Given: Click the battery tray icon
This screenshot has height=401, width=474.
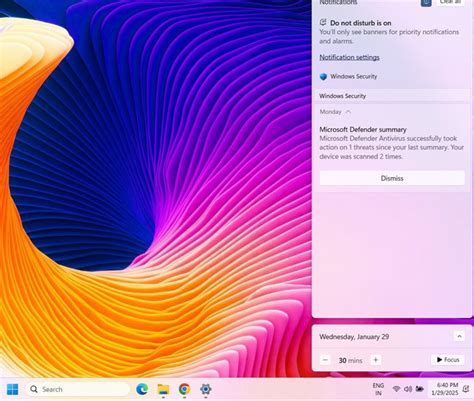Looking at the screenshot, I should point(419,389).
